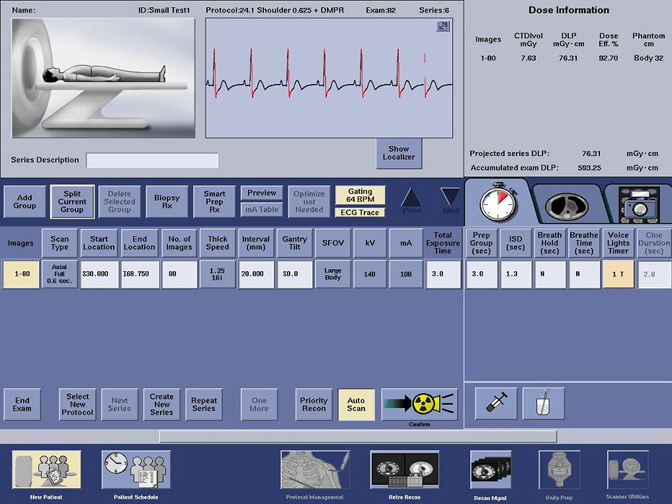Click the expand icon on ECG trace

pos(443,27)
